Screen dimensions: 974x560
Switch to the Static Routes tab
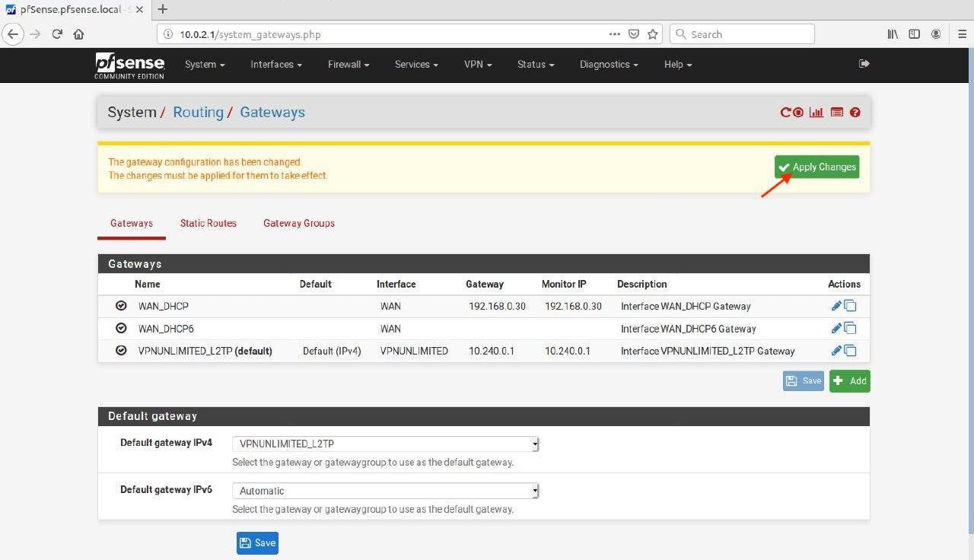coord(208,223)
